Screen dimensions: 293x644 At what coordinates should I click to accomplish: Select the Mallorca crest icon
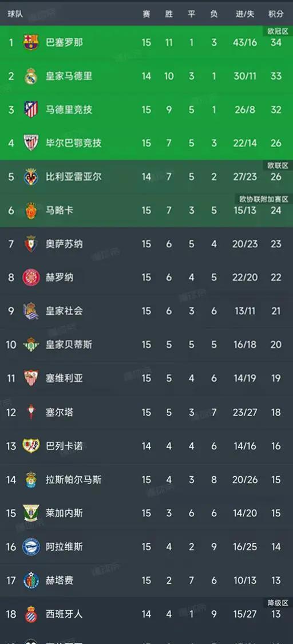point(31,210)
